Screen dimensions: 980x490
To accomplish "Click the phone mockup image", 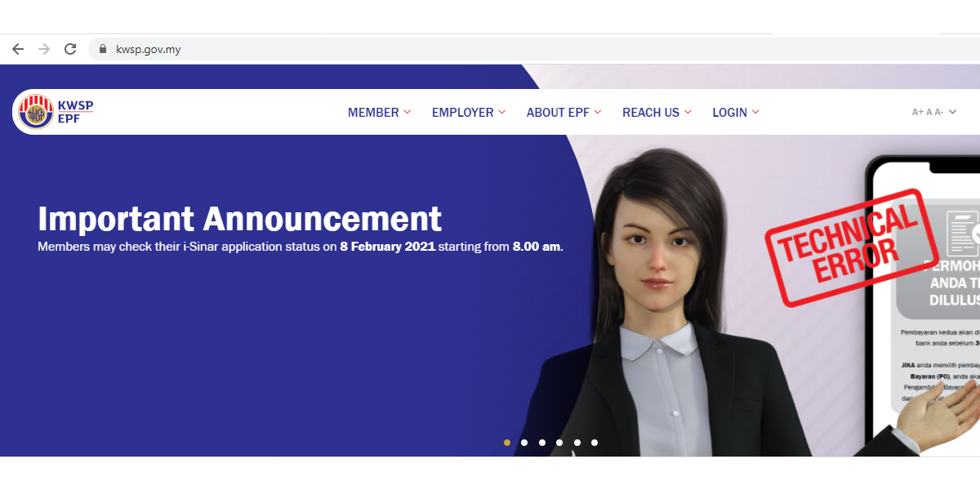I will pos(923,302).
